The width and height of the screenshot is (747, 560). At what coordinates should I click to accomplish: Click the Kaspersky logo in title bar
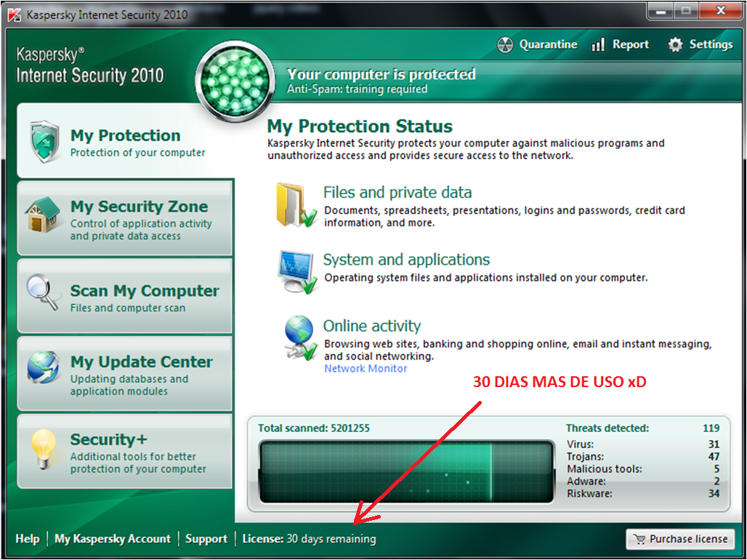(14, 15)
